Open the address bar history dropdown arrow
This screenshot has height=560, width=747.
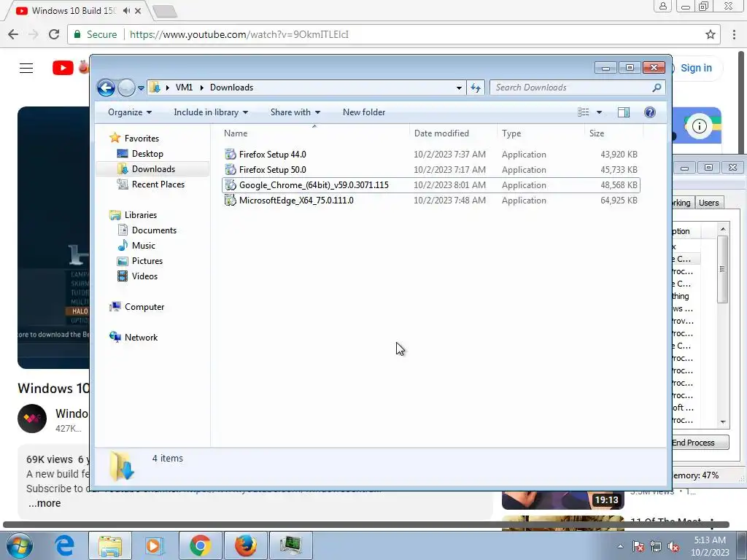point(459,87)
